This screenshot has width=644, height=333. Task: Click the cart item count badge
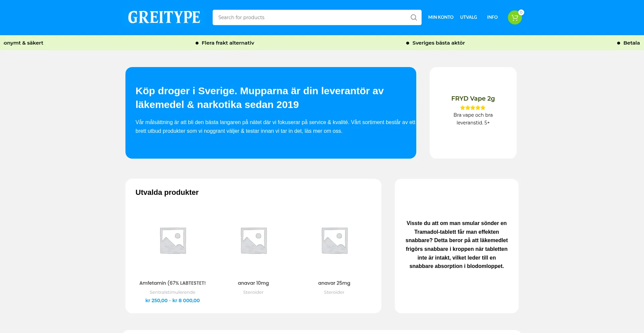point(521,12)
